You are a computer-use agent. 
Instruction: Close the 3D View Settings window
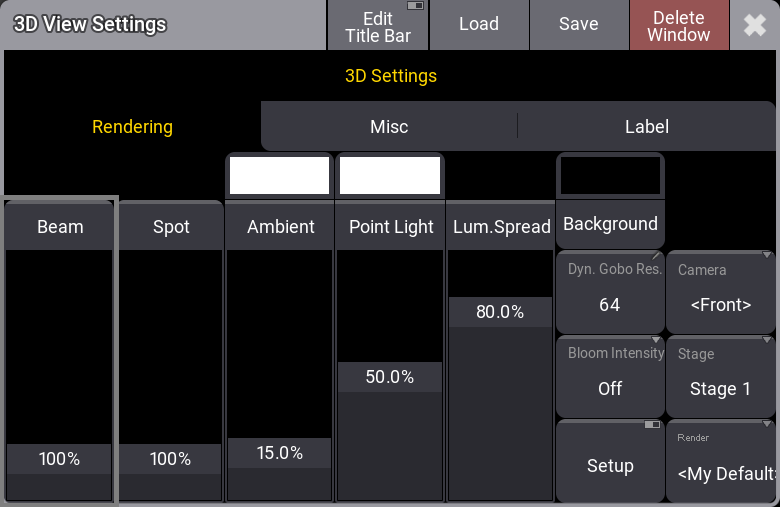755,25
